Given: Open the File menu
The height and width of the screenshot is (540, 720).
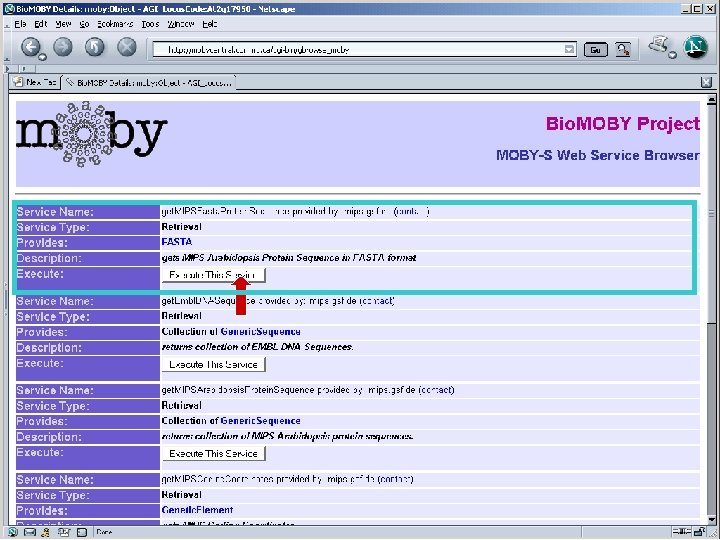Looking at the screenshot, I should [20, 24].
